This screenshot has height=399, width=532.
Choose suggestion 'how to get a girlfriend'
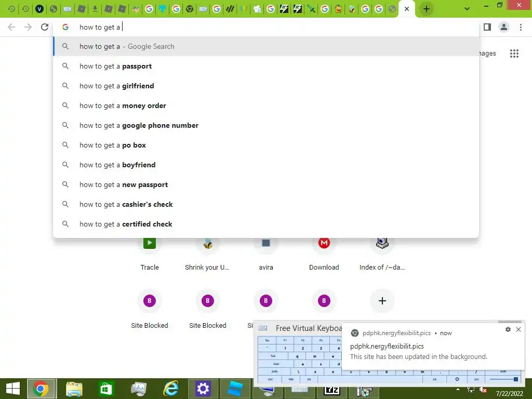(266, 86)
